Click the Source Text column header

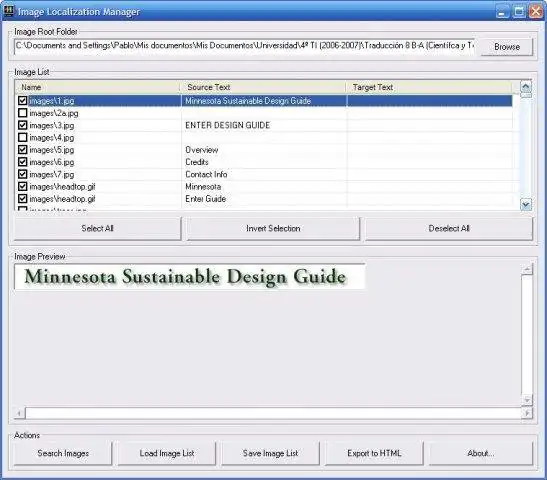[x=263, y=87]
